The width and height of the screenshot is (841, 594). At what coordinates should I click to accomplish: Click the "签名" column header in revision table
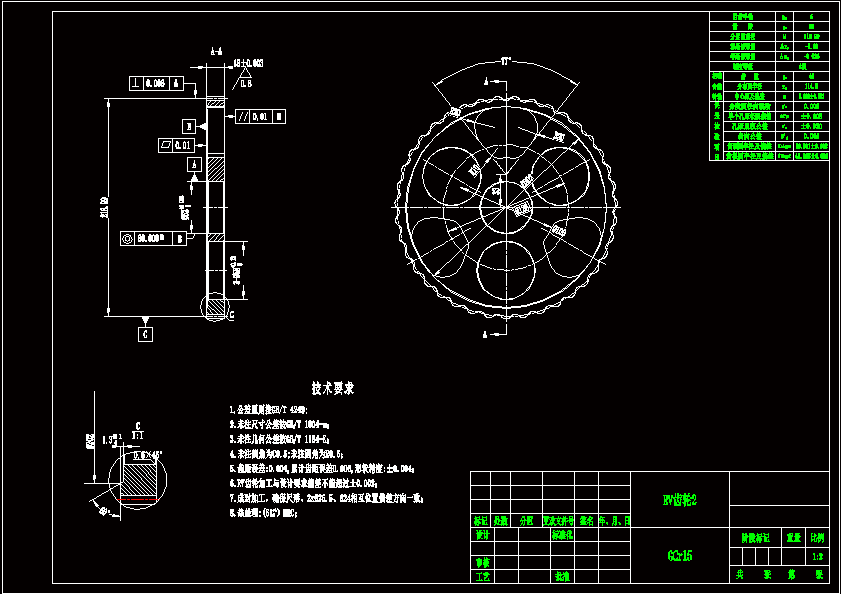586,520
